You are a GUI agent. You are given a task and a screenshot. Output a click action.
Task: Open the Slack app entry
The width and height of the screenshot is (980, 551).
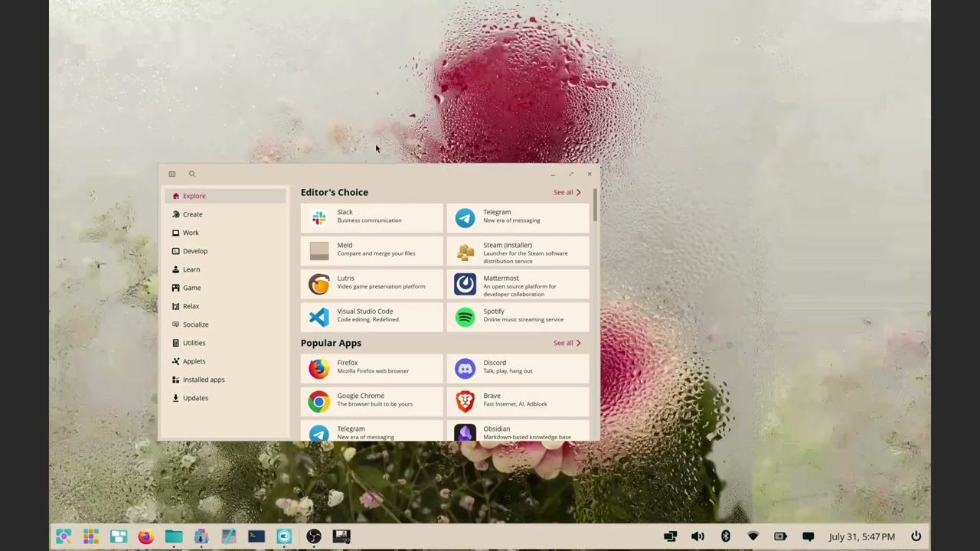(371, 217)
